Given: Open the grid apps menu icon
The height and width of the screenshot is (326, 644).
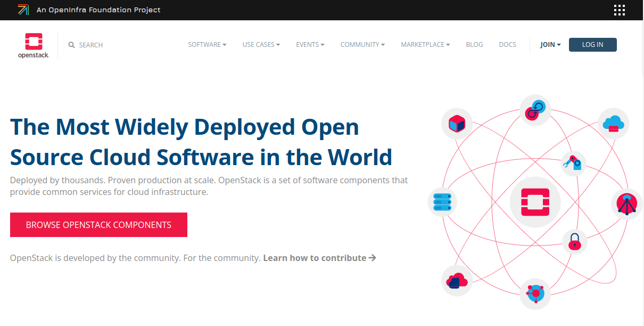Looking at the screenshot, I should click(x=619, y=10).
